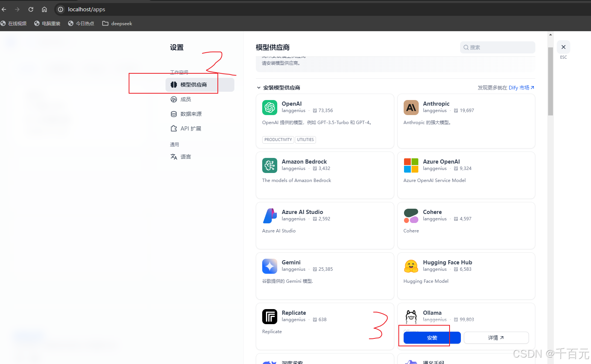Click the site info icon in address bar

(x=61, y=9)
